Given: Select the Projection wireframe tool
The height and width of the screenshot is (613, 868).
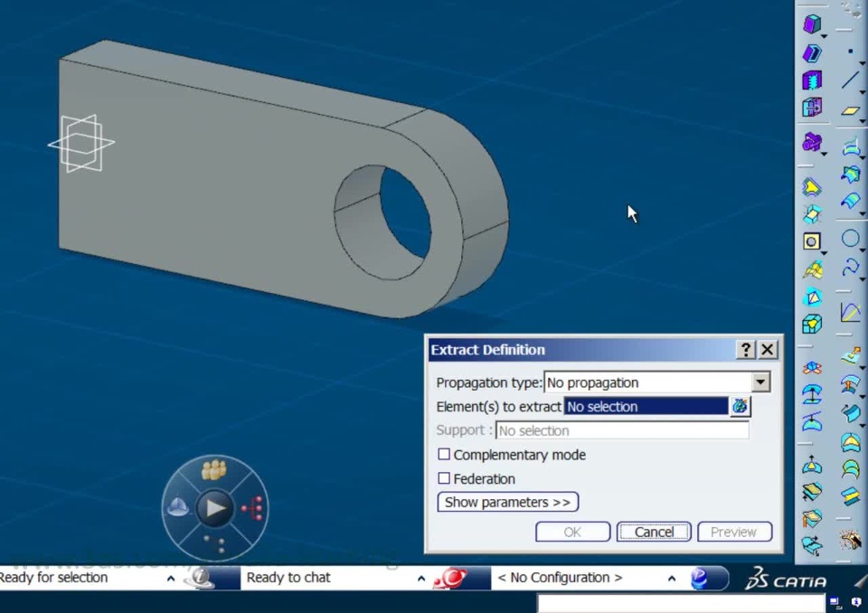Looking at the screenshot, I should pos(851,146).
